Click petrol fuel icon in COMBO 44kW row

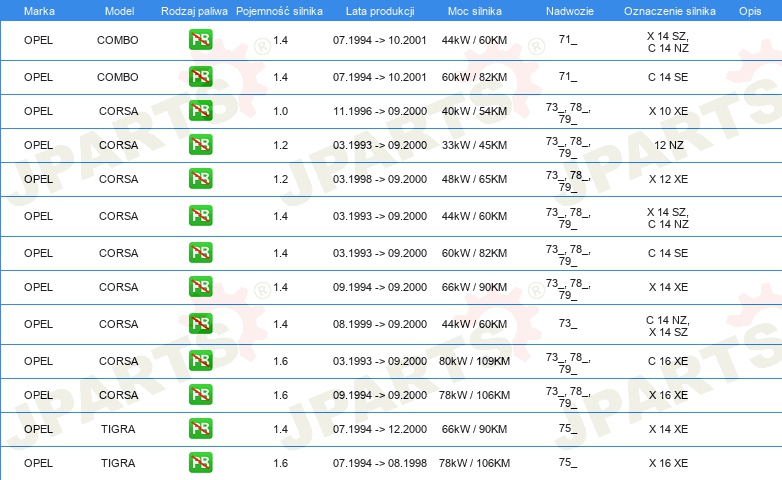[200, 40]
